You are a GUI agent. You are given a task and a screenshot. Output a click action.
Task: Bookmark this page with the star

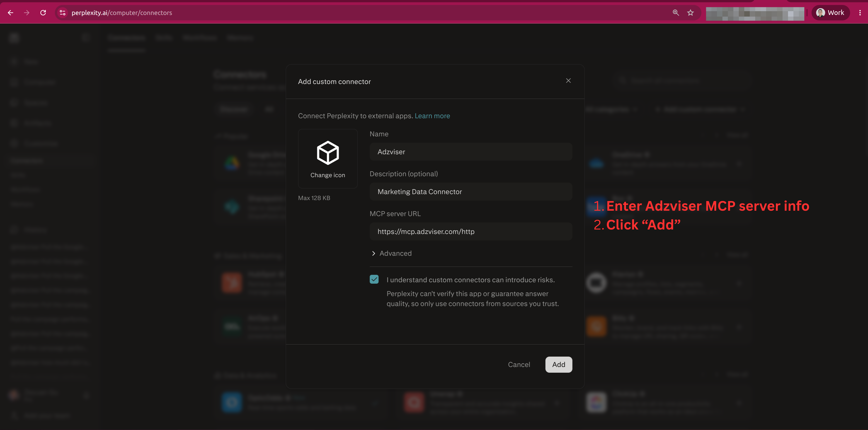690,13
